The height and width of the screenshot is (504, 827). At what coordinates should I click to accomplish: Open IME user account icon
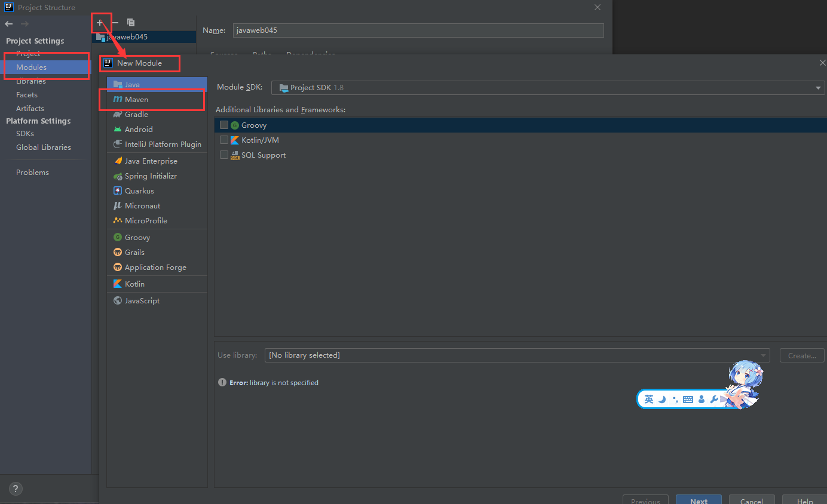(702, 399)
